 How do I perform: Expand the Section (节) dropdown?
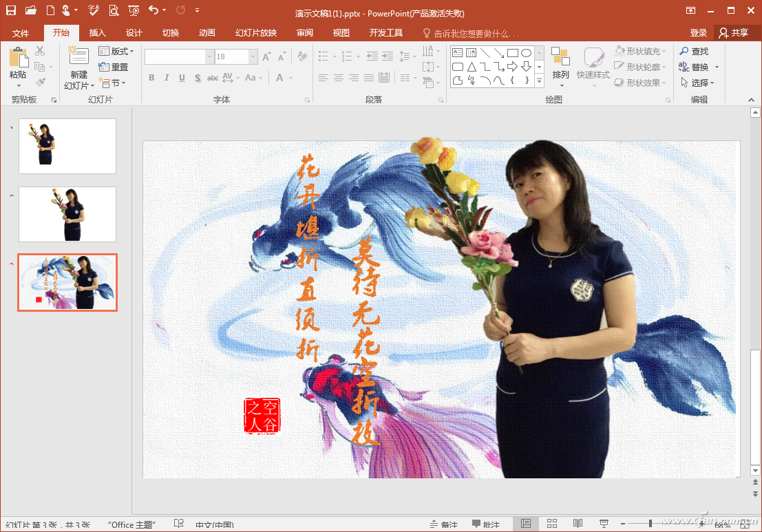pos(112,83)
